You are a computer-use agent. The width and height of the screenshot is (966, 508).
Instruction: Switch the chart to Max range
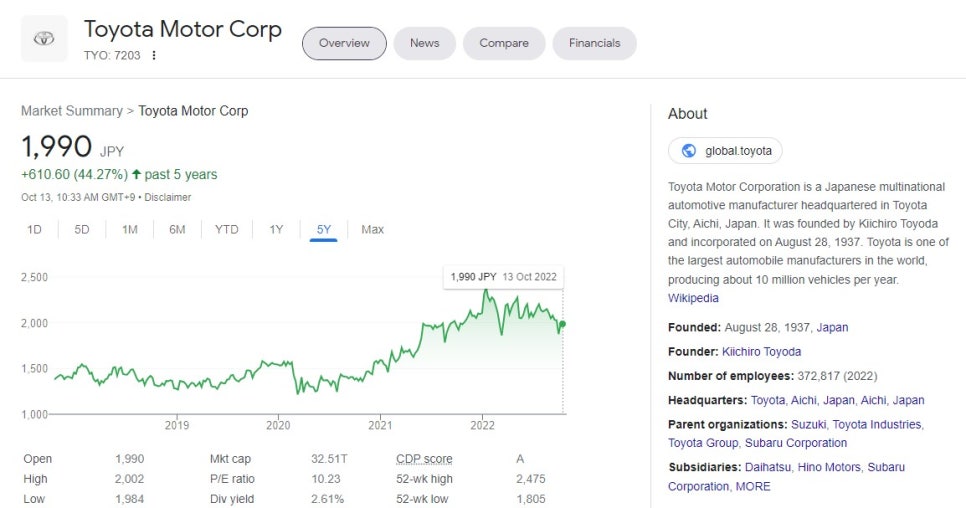372,230
